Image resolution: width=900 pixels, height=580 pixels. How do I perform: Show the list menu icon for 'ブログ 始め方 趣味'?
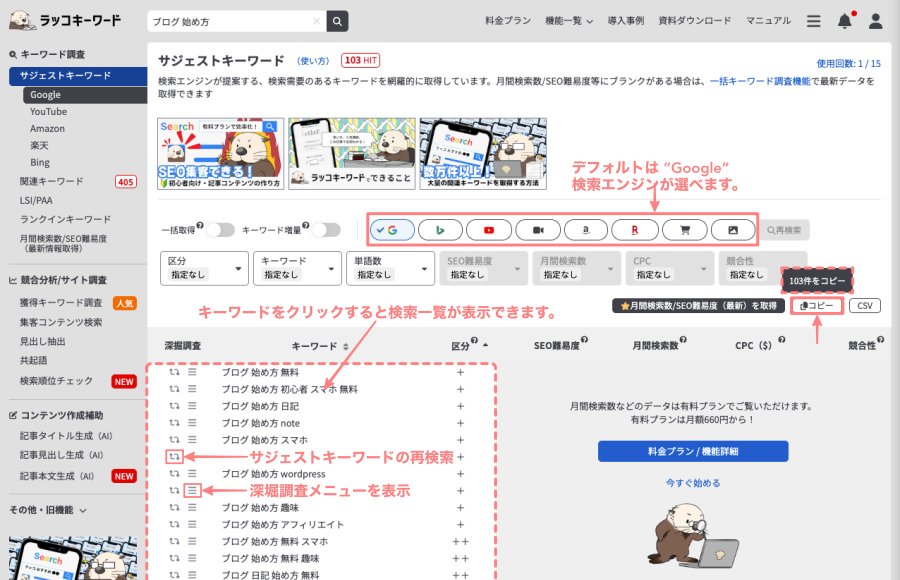192,508
